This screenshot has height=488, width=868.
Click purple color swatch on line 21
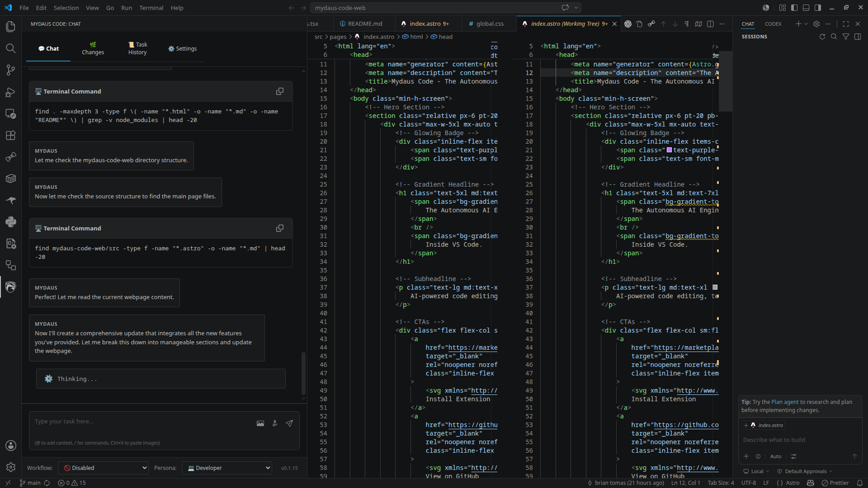pos(669,150)
